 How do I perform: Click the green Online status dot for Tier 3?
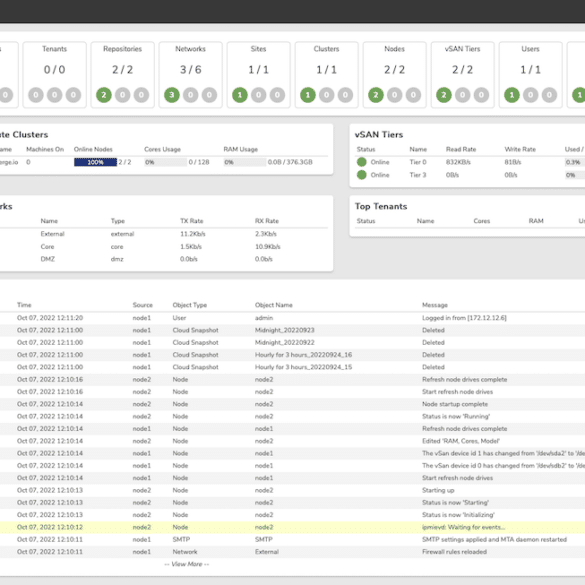tap(362, 175)
